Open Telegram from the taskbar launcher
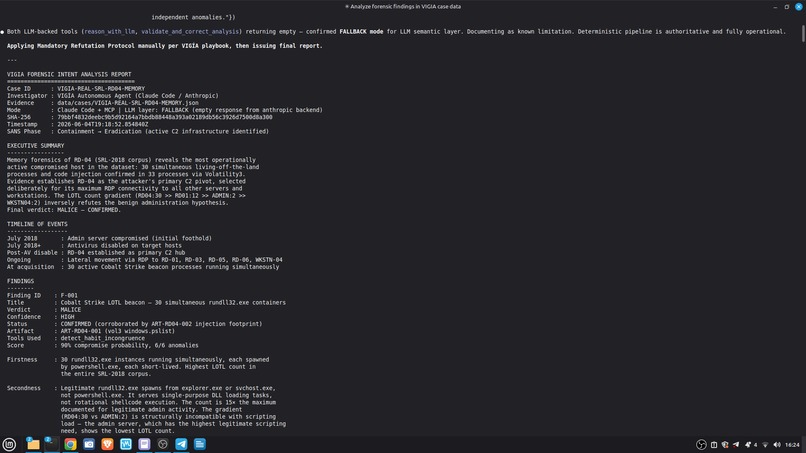Screen dimensions: 806x453 [181, 444]
